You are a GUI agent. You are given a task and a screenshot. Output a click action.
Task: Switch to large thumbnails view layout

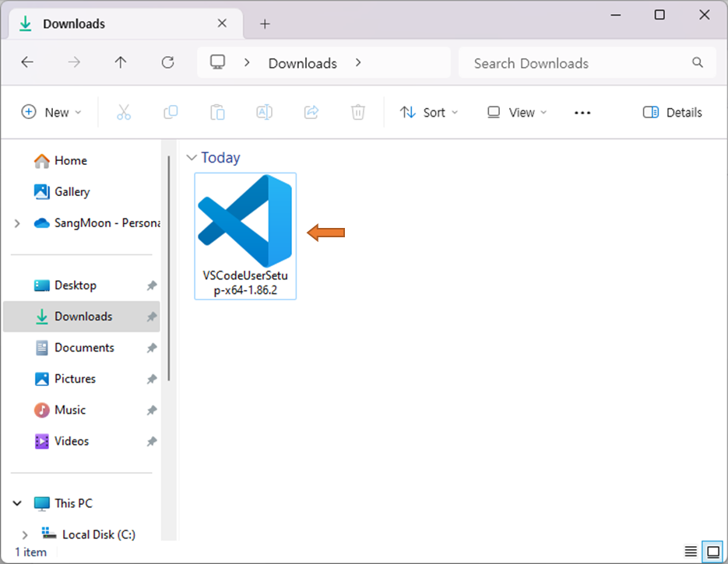(x=712, y=552)
